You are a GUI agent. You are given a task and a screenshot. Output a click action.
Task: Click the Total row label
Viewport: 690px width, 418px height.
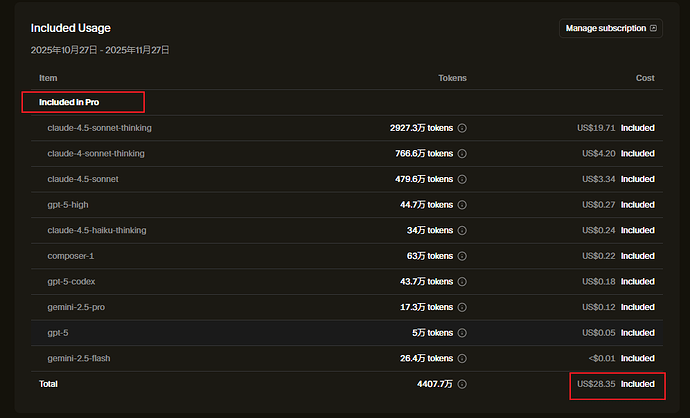pyautogui.click(x=48, y=384)
